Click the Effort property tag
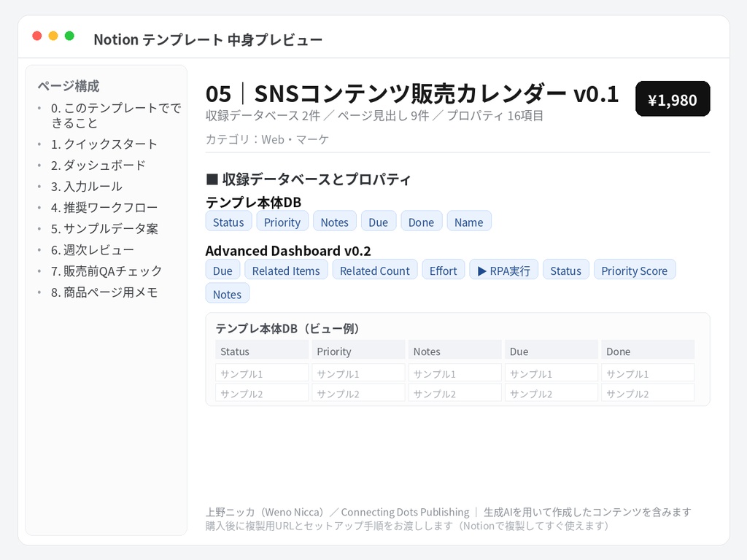 444,270
